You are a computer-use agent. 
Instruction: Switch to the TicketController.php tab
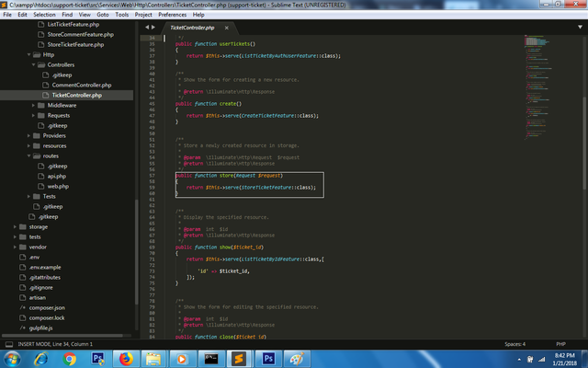(192, 28)
